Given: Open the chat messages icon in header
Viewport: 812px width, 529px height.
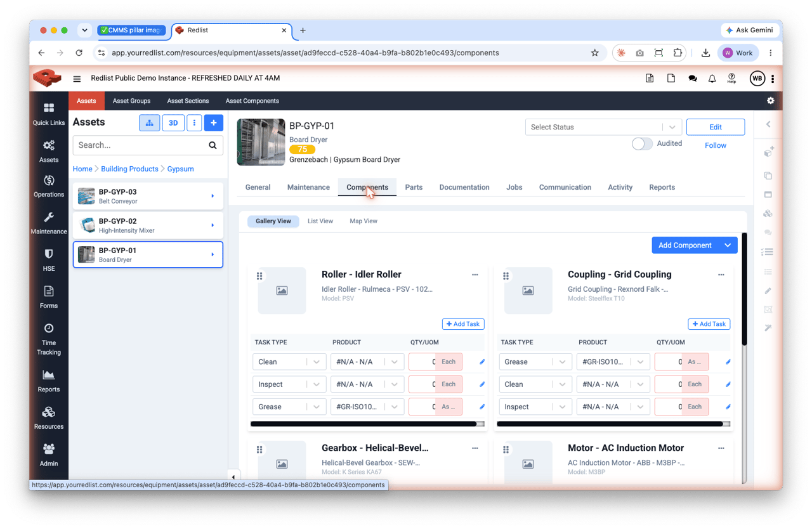Looking at the screenshot, I should pos(693,79).
